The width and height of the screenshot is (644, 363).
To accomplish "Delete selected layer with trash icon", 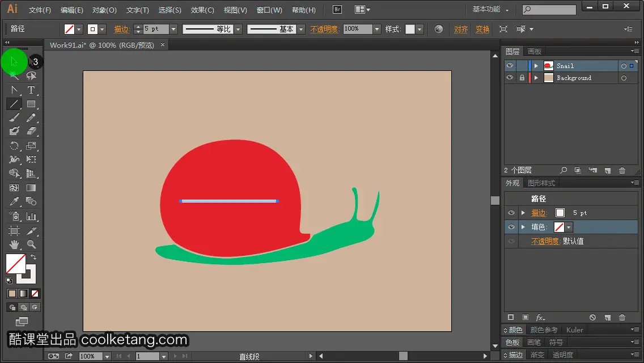I will point(622,170).
